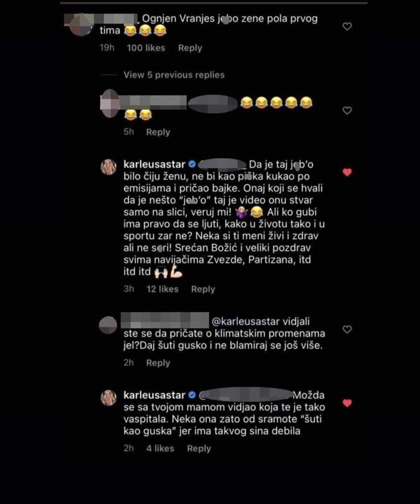Open karleusastar avatar on the last reply
The image size is (420, 504).
108,398
